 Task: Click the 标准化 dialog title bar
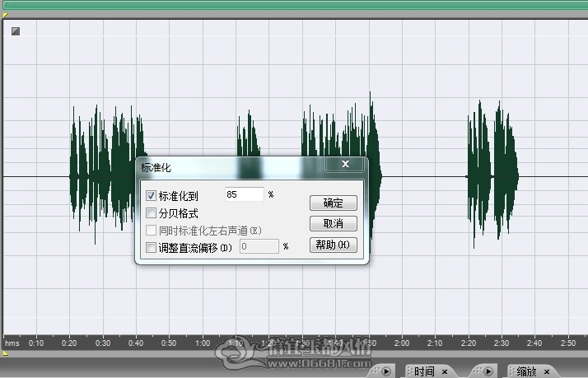pos(232,167)
